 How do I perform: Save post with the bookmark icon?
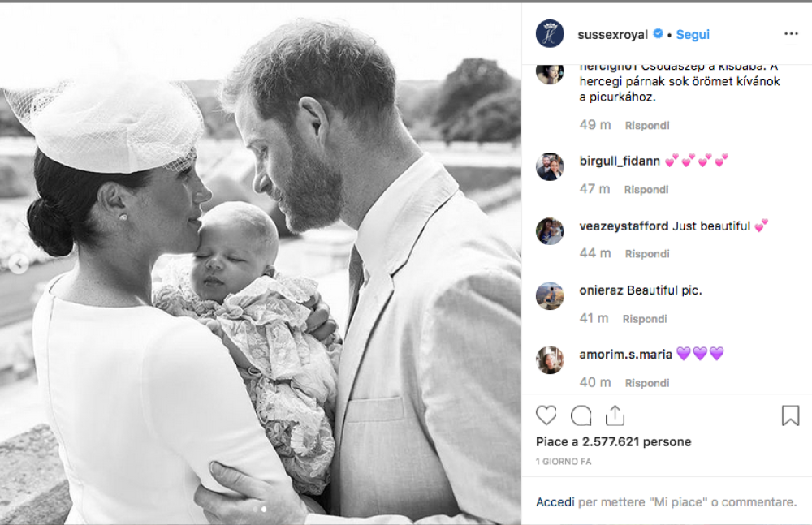point(790,415)
